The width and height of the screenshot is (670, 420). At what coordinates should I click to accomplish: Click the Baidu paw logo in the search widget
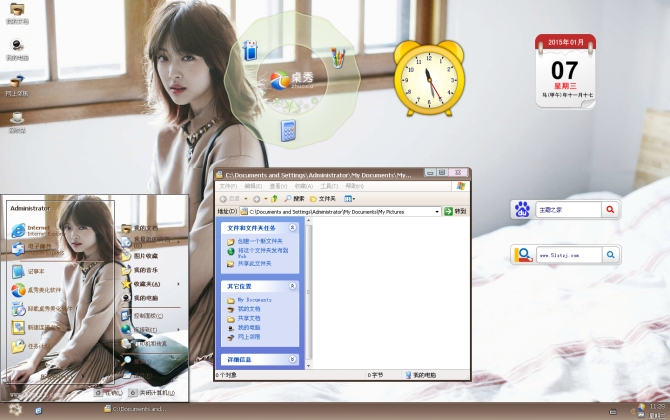[522, 209]
